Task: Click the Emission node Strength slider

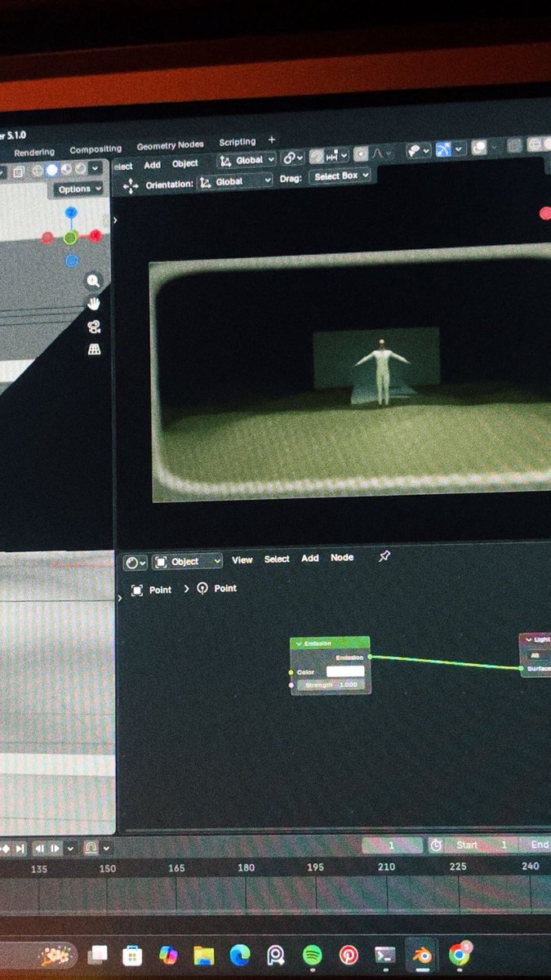Action: pos(332,684)
